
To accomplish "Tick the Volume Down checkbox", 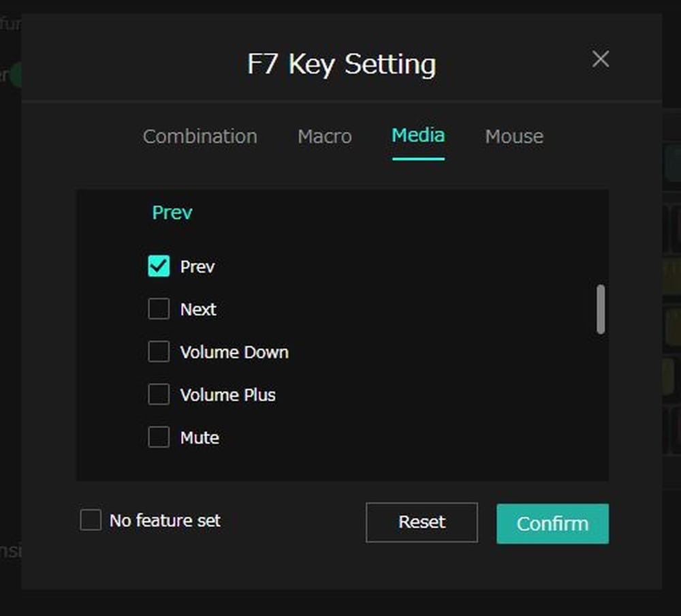I will coord(159,352).
